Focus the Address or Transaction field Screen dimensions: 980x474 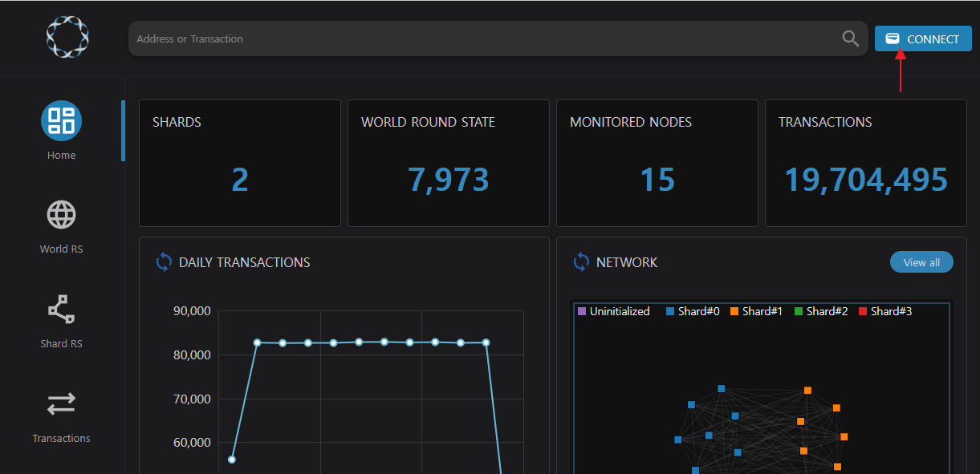point(482,38)
